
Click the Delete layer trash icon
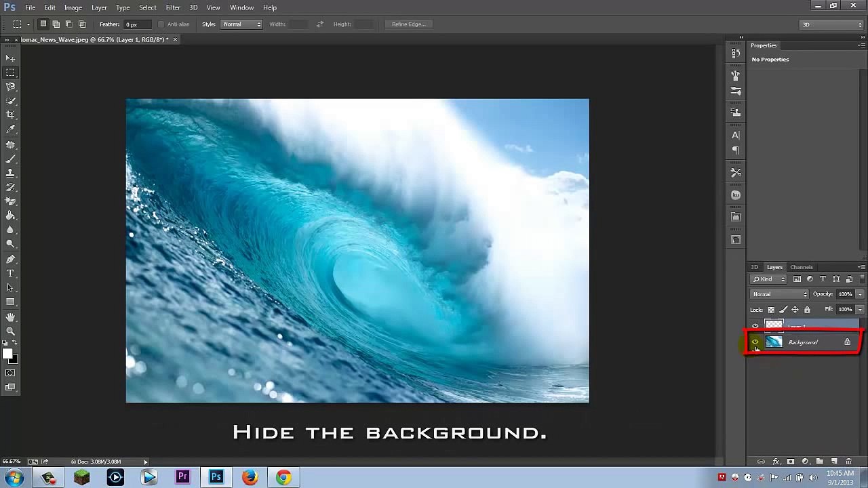(x=848, y=462)
